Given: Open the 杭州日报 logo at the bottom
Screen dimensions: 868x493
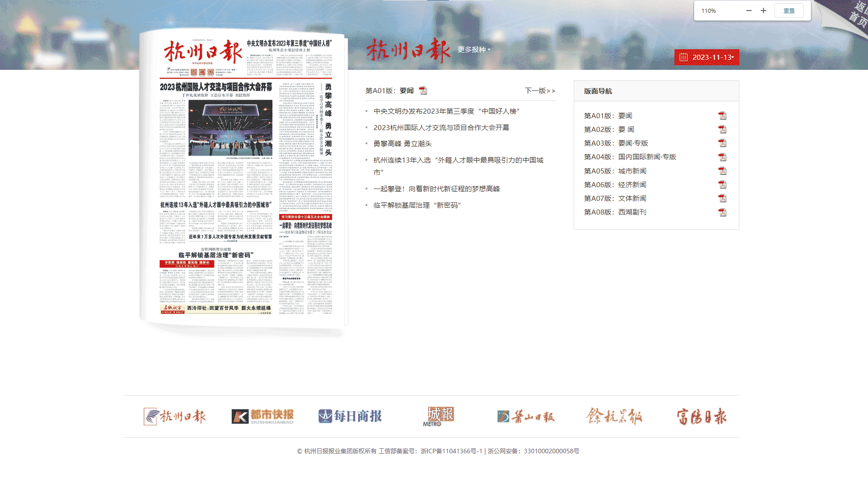Looking at the screenshot, I should click(x=175, y=416).
